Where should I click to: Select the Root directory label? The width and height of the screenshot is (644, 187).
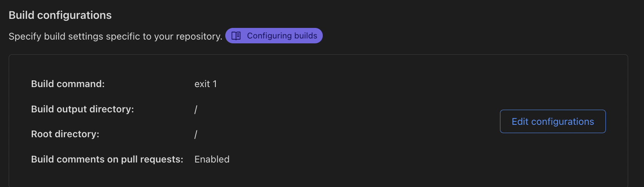click(65, 134)
